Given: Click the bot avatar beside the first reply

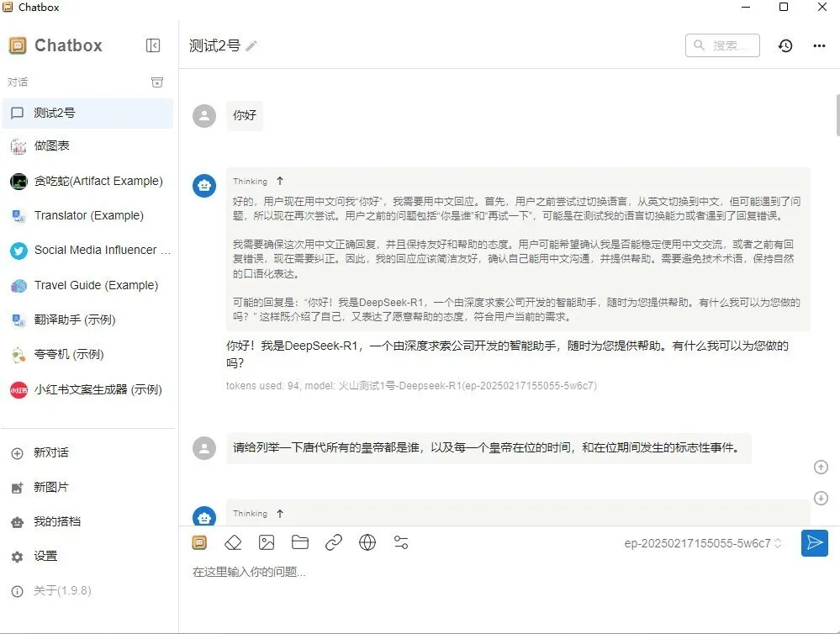Looking at the screenshot, I should click(204, 186).
